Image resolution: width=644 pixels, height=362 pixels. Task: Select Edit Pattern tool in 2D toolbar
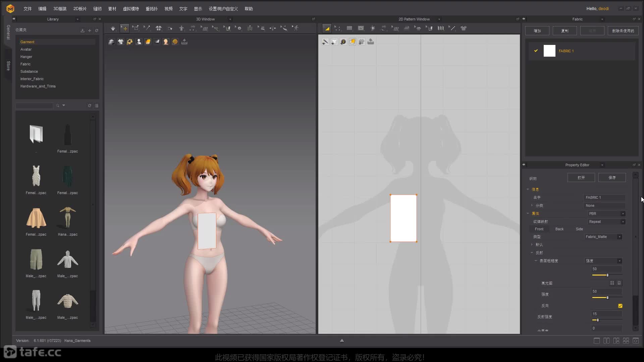(337, 28)
